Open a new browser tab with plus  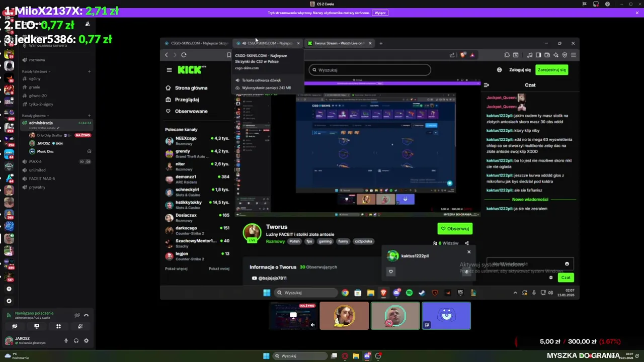381,43
